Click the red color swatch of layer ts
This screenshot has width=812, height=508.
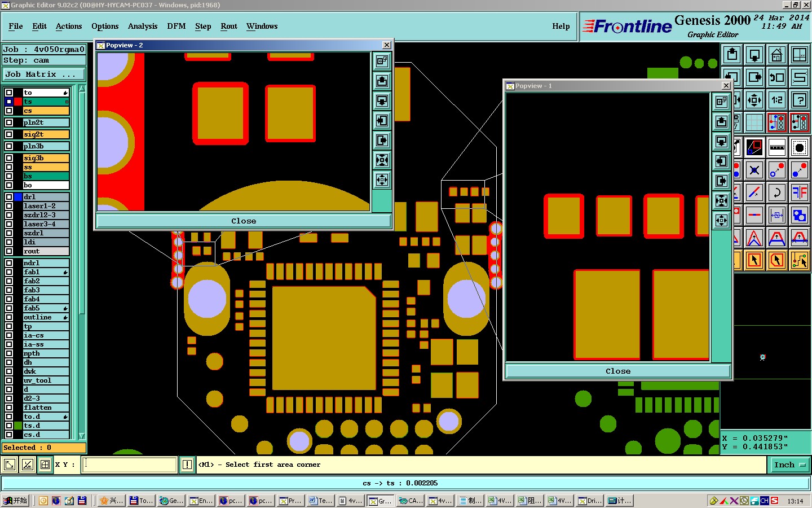(18, 102)
